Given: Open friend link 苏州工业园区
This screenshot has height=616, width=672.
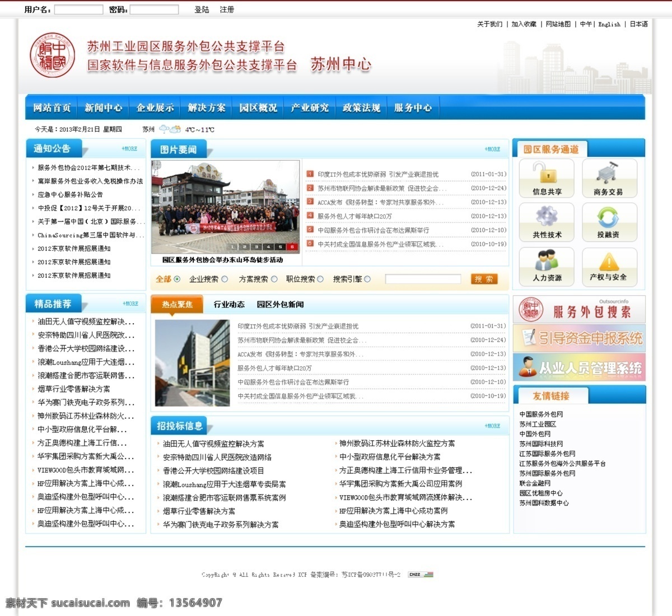Looking at the screenshot, I should [x=538, y=424].
